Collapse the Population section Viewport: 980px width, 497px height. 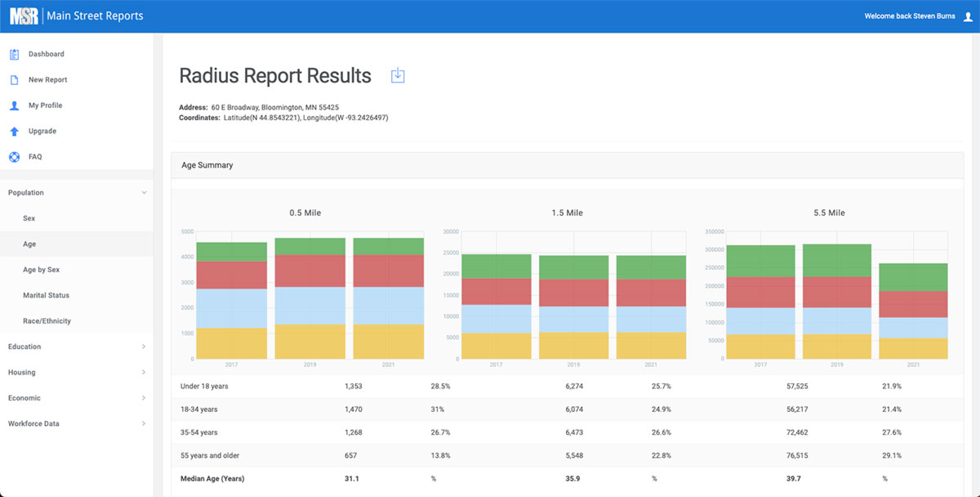144,193
